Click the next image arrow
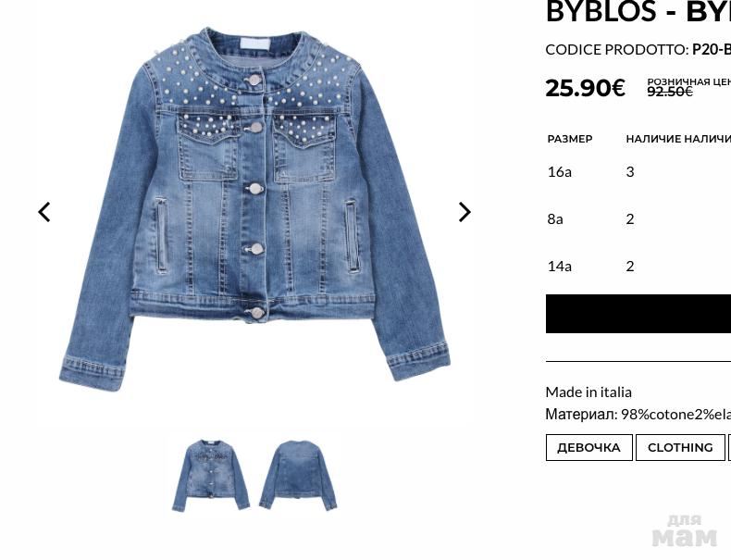 [x=465, y=212]
